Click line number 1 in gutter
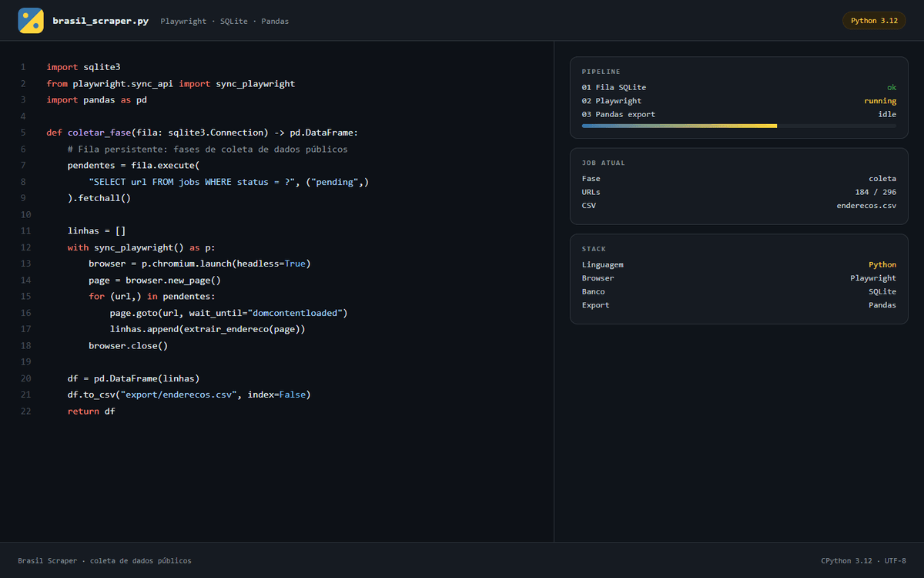The width and height of the screenshot is (924, 578). point(23,67)
